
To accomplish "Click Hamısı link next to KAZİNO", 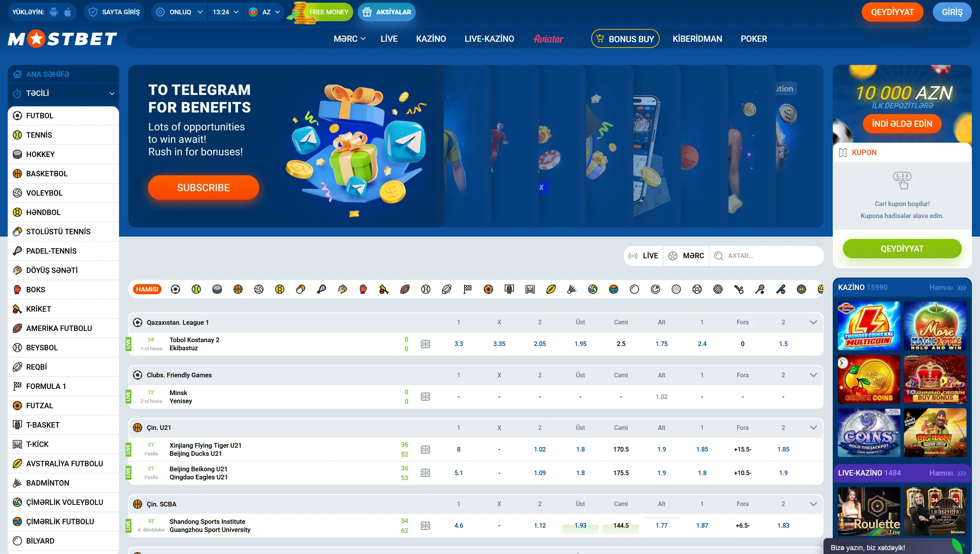I will 948,288.
